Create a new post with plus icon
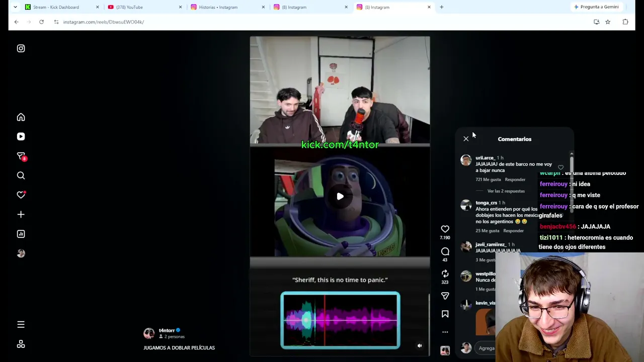The width and height of the screenshot is (644, 362). click(x=21, y=214)
